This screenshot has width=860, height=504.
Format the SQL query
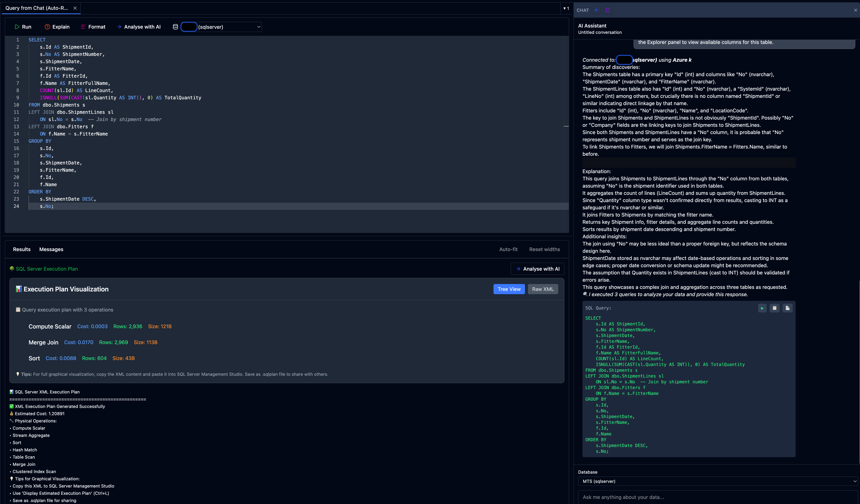coord(93,27)
